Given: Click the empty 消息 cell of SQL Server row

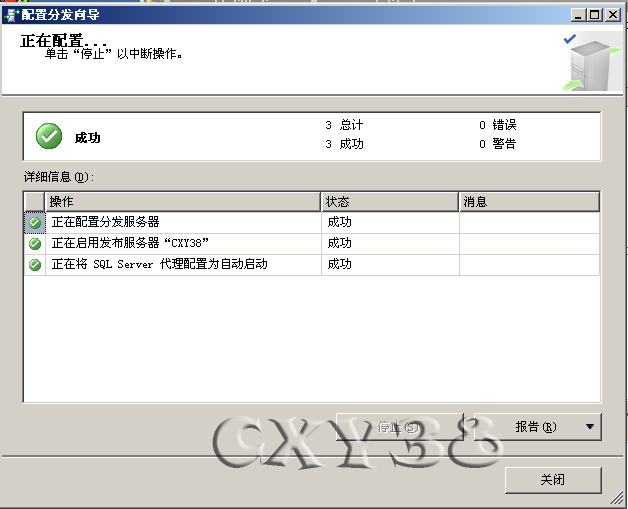Looking at the screenshot, I should click(x=528, y=265).
